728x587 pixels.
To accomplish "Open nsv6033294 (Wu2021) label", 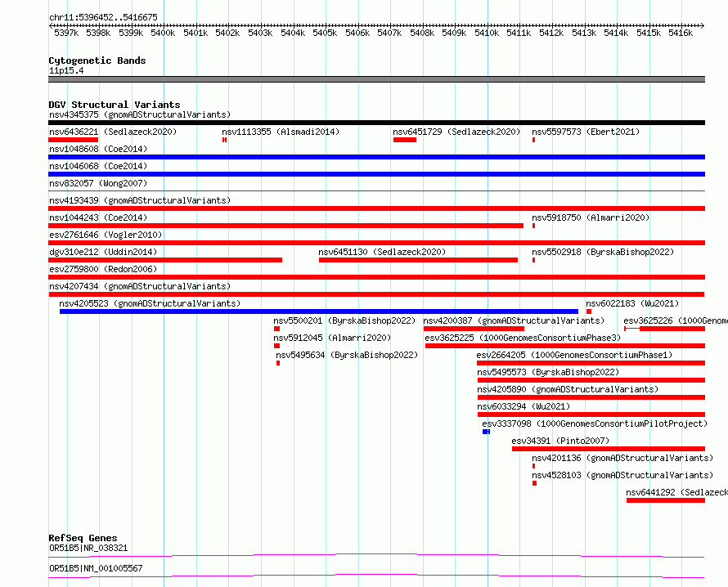I will 524,406.
